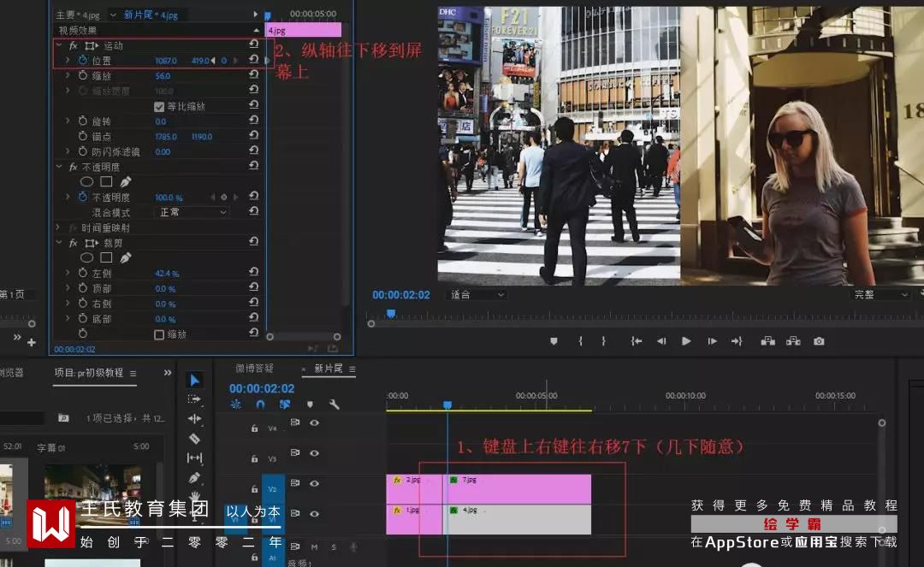Select the Ripple Edit tool

(x=194, y=419)
